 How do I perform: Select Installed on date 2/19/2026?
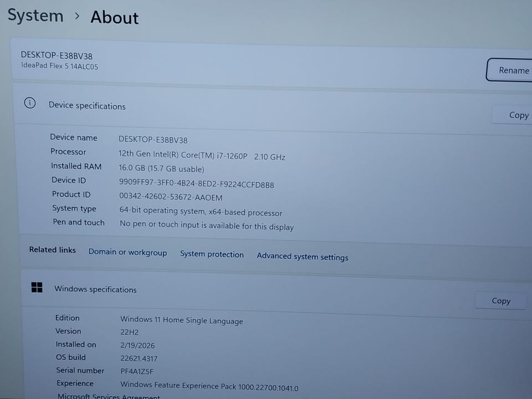(137, 345)
